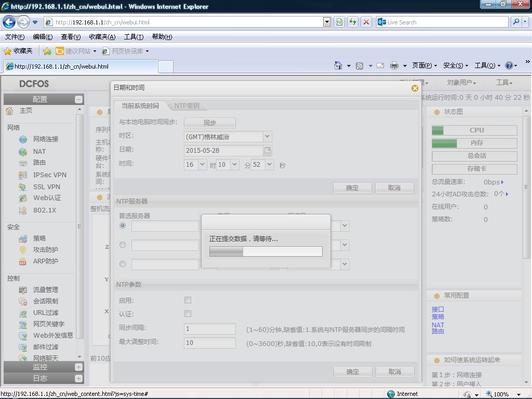The width and height of the screenshot is (532, 399).
Task: Click the 接口 link under 常用配置
Action: pyautogui.click(x=437, y=310)
